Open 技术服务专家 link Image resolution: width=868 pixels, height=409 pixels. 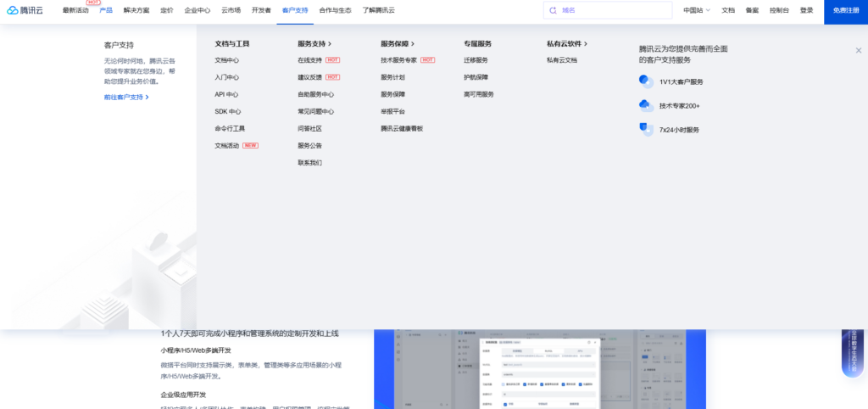(x=399, y=60)
